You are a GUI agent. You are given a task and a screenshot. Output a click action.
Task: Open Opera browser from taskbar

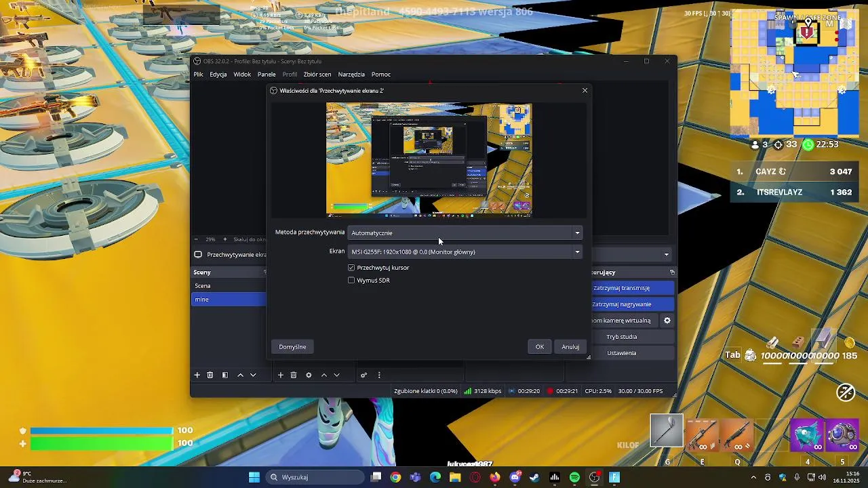(475, 477)
